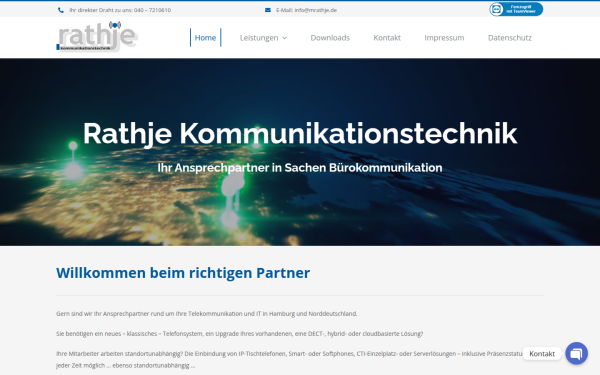Click the paragraph starting 'Gern sind wir Ihr Ansprechpartner'

tap(207, 314)
